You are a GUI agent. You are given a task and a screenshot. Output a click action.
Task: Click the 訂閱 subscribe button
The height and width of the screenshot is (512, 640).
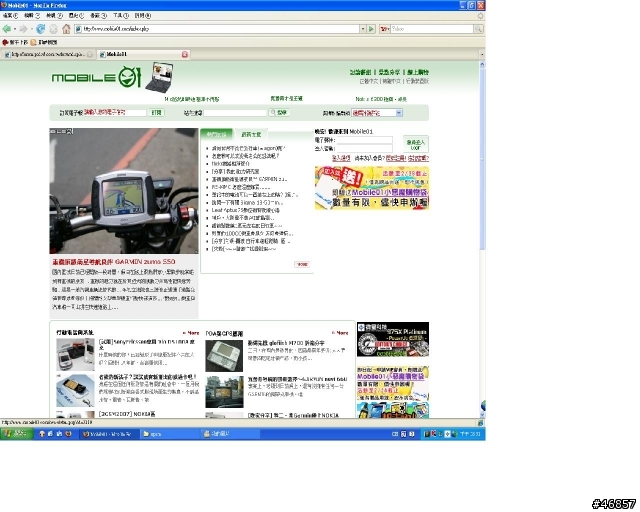157,112
